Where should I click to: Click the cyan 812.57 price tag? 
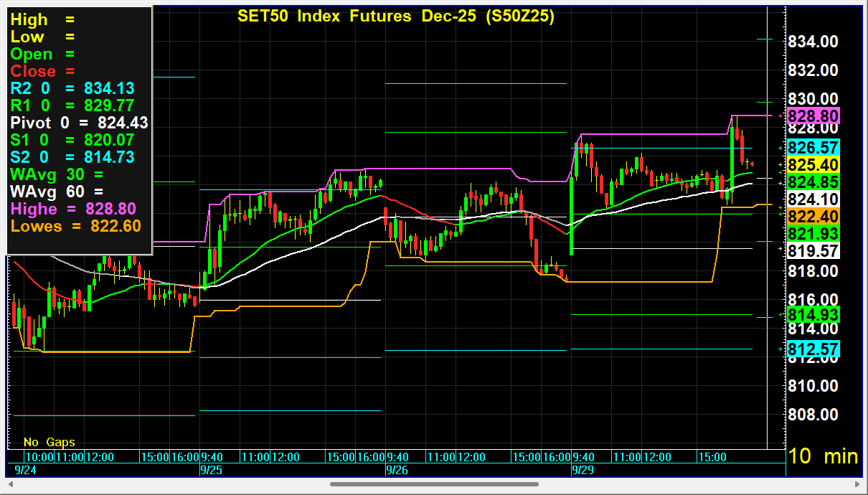click(813, 349)
